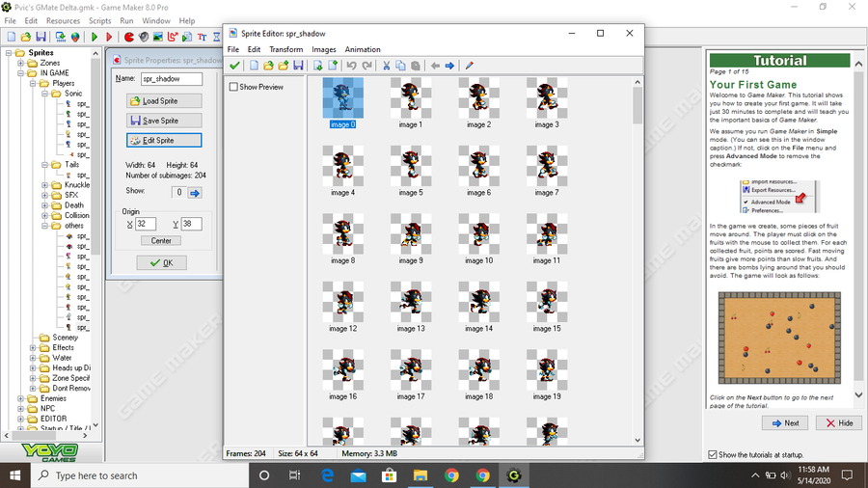Open the Images menu in Sprite Editor
Image resolution: width=868 pixels, height=488 pixels.
(x=324, y=49)
